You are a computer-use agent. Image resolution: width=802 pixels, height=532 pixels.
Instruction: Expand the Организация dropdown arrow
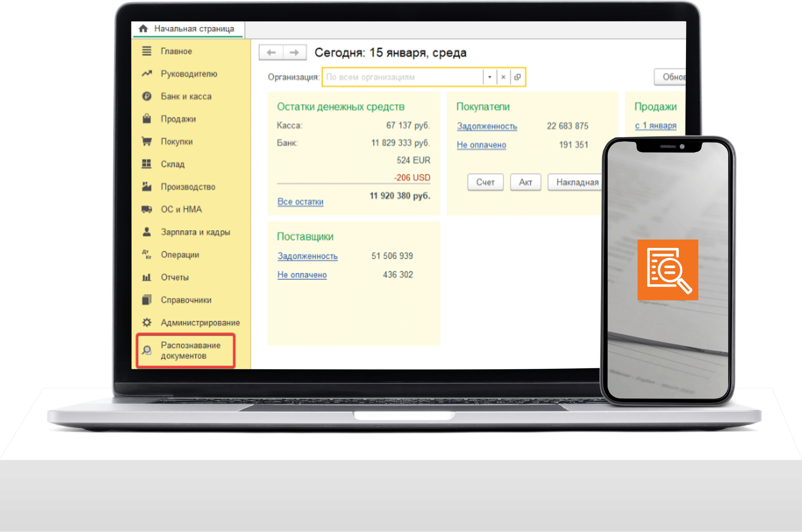tap(490, 77)
